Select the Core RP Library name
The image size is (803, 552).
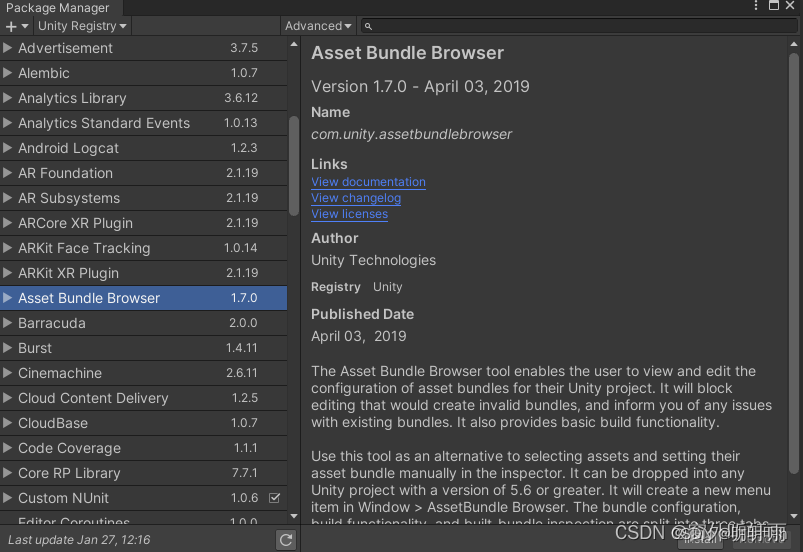[x=69, y=473]
